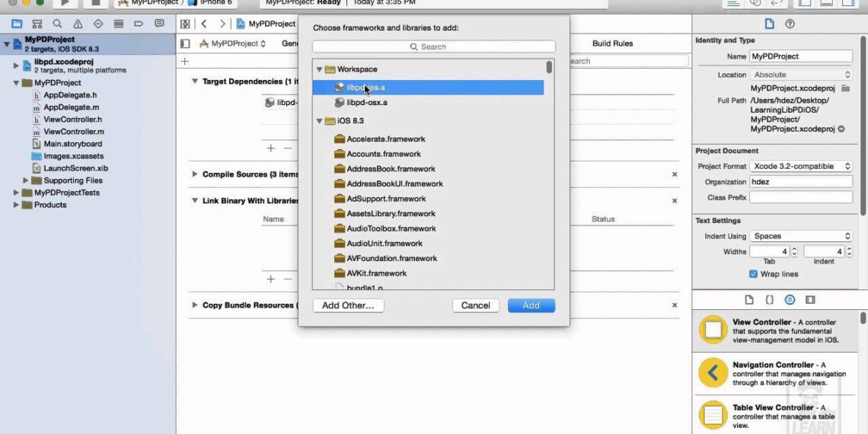This screenshot has width=868, height=434.
Task: Collapse the Workspace group in dialog
Action: point(320,69)
